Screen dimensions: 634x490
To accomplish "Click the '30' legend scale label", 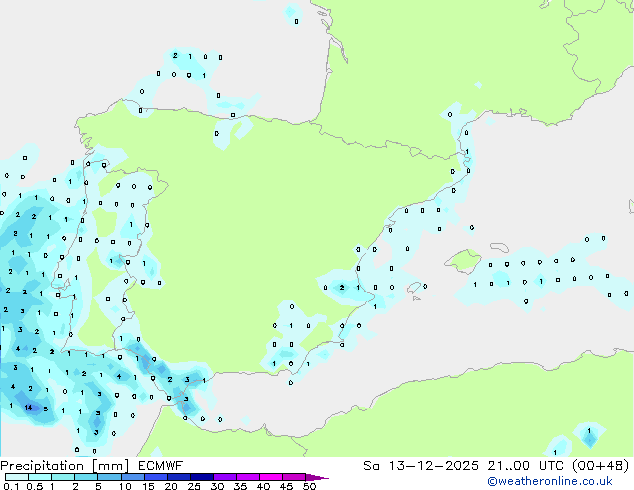I will click(218, 486).
